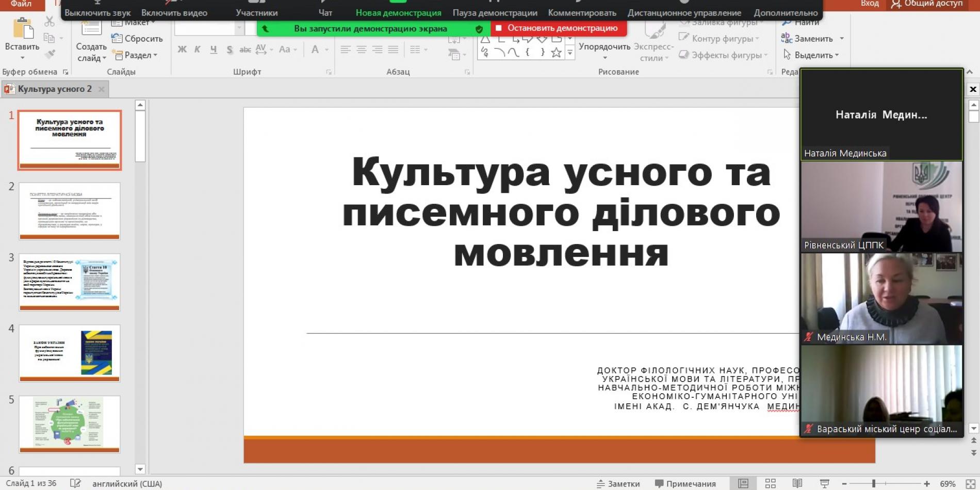Click Остановить демонстрацию button

point(559,28)
